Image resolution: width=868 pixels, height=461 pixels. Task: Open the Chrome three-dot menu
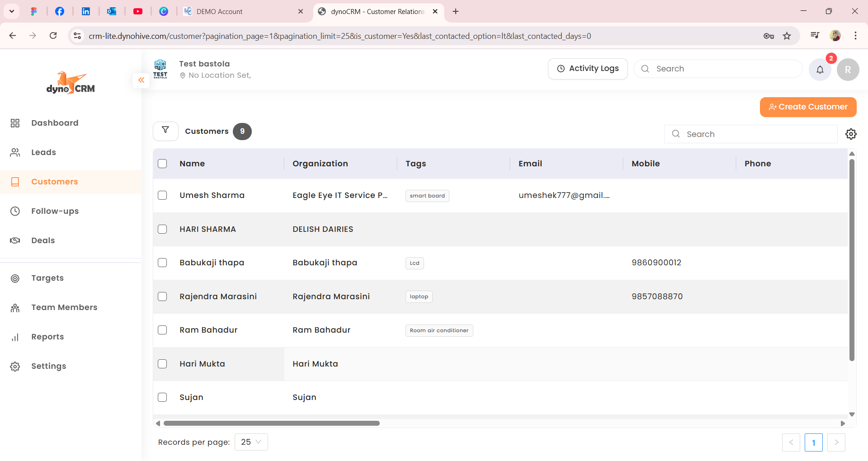(855, 36)
